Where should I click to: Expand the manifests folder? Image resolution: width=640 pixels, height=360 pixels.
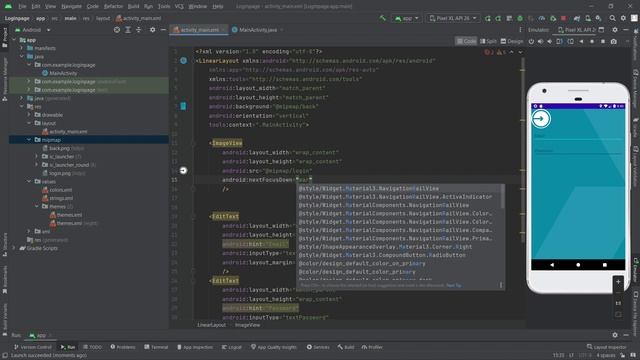[x=22, y=48]
